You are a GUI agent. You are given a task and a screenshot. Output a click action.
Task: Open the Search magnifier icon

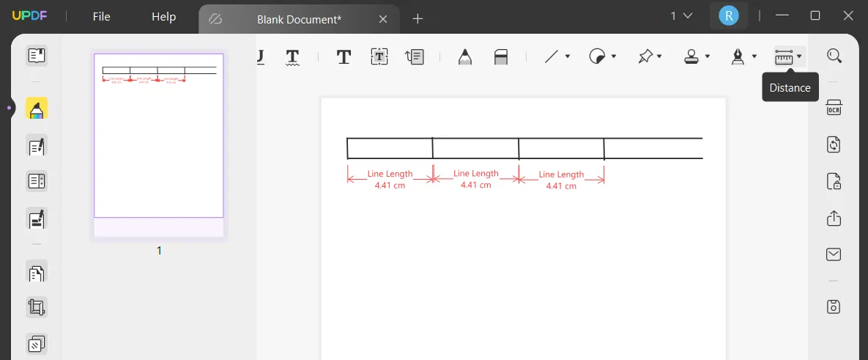coord(834,56)
